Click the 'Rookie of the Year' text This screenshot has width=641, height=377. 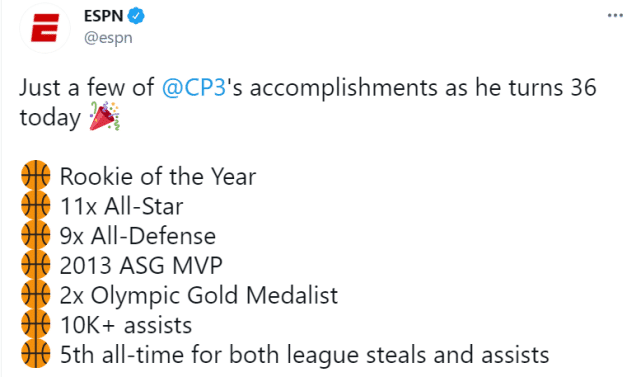click(158, 177)
